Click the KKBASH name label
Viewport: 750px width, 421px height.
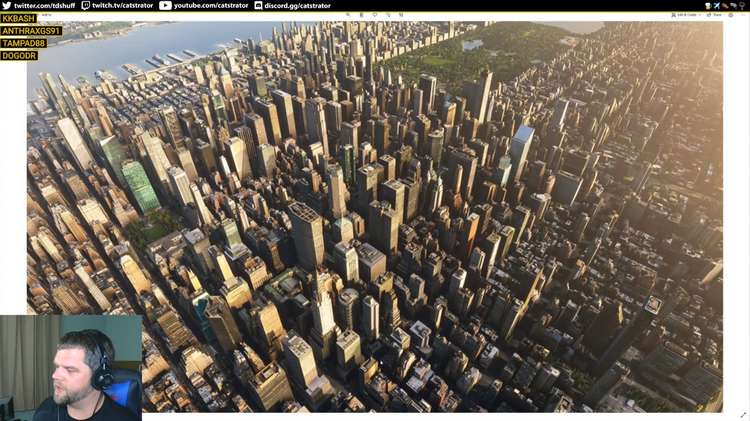[18, 18]
